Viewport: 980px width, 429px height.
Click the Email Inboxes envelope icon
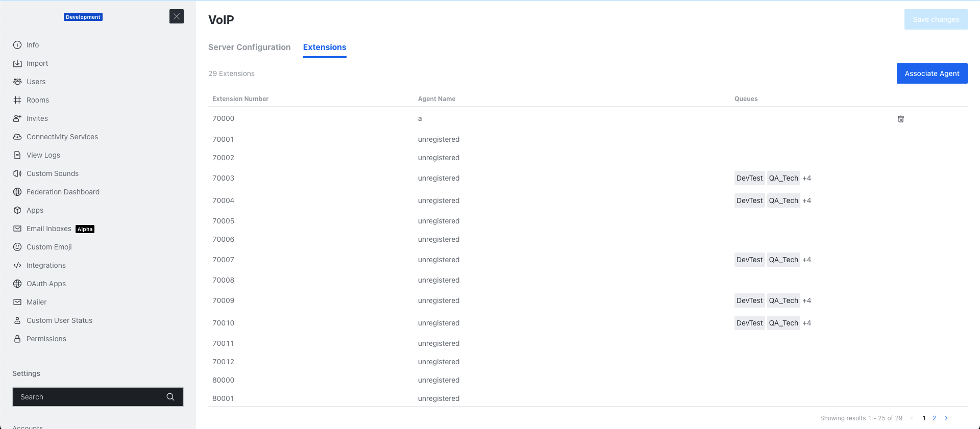[x=17, y=229]
